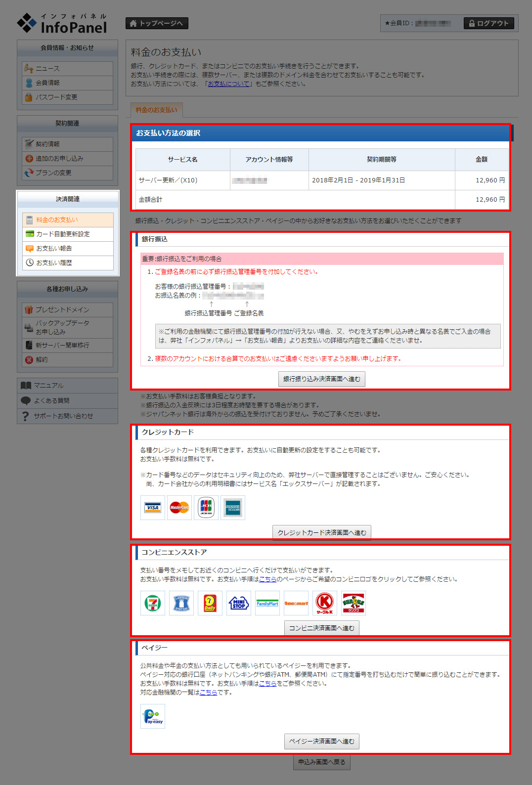Click the clock icon beside お支払い履歴
This screenshot has height=785, width=532.
[30, 262]
